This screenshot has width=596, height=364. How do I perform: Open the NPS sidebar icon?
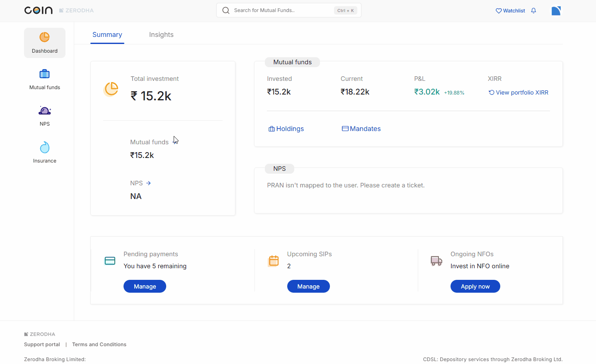click(44, 111)
